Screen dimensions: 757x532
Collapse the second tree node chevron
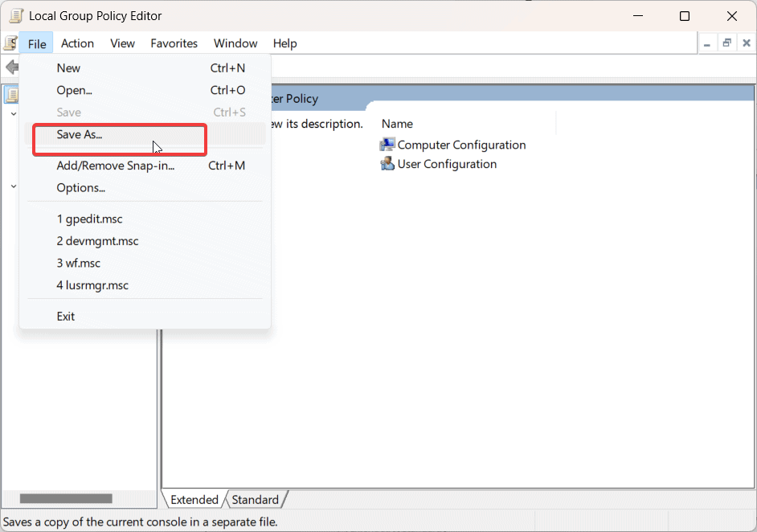click(x=14, y=186)
